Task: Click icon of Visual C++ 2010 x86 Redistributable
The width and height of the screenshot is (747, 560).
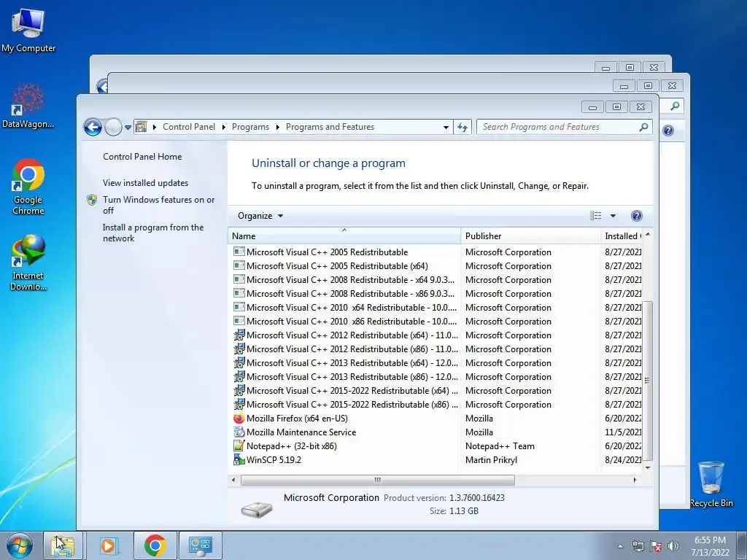Action: point(239,321)
